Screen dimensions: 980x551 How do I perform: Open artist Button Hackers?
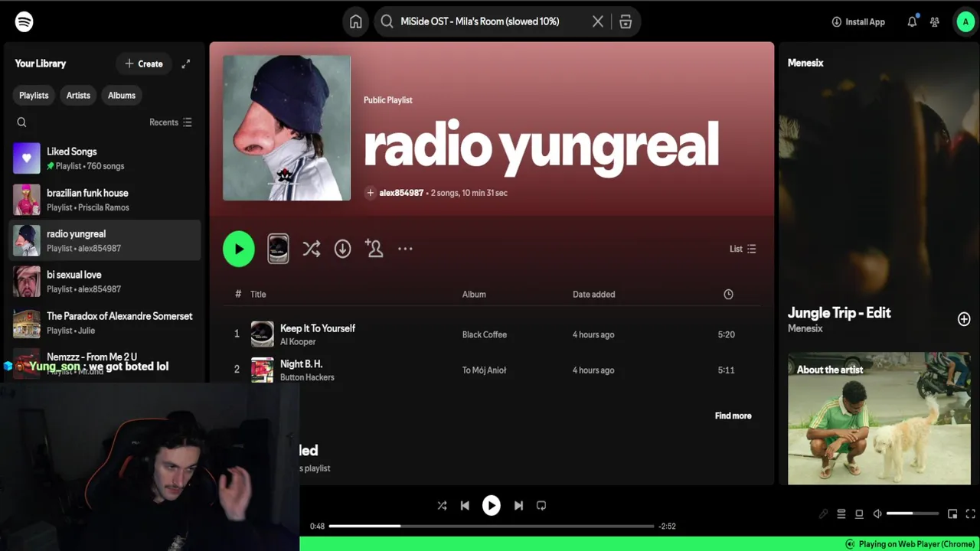tap(307, 377)
